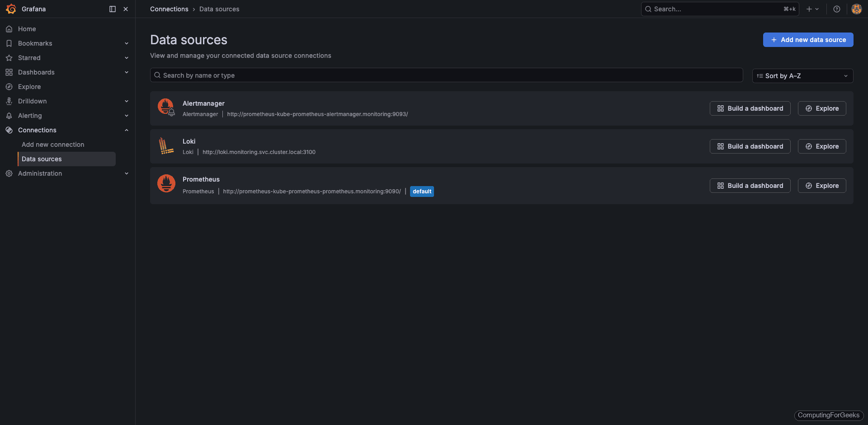Toggle the sidebar dock icon
The width and height of the screenshot is (868, 425).
(x=112, y=9)
